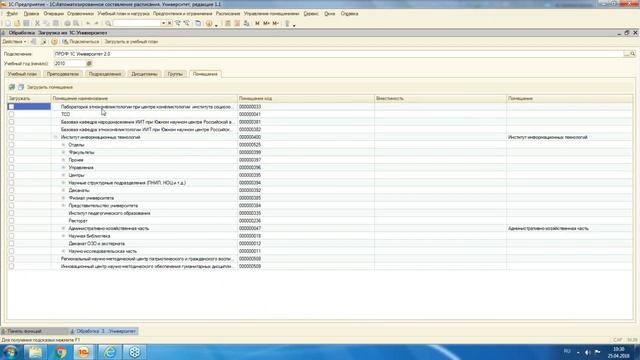This screenshot has width=640, height=360.
Task: Open the Расписание menu
Action: pos(228,13)
